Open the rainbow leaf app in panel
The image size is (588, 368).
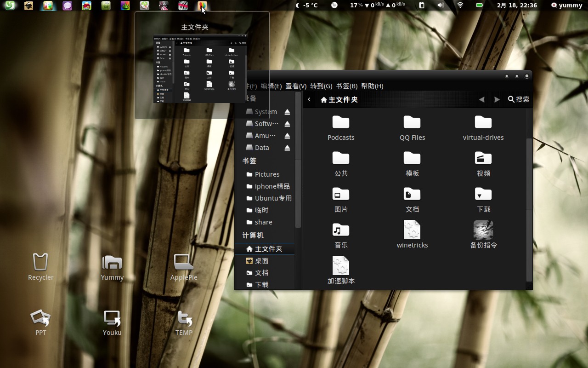click(125, 6)
